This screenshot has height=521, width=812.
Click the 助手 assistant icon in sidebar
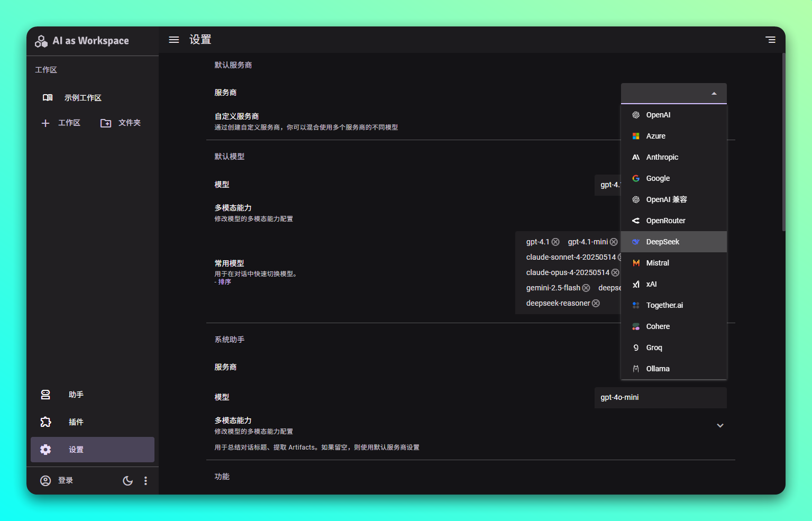[45, 395]
